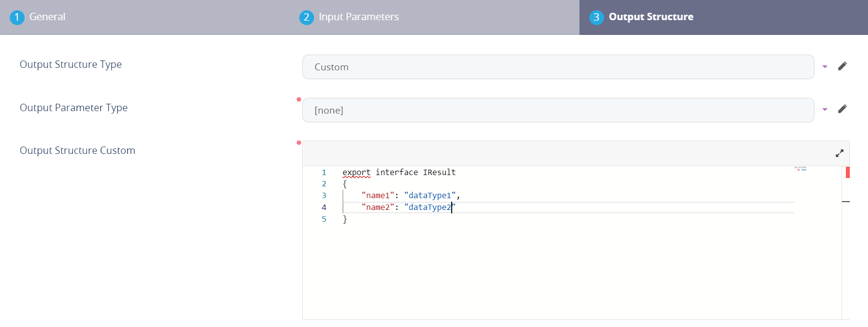The width and height of the screenshot is (868, 327).
Task: Click the editor minimap preview
Action: pos(801,169)
